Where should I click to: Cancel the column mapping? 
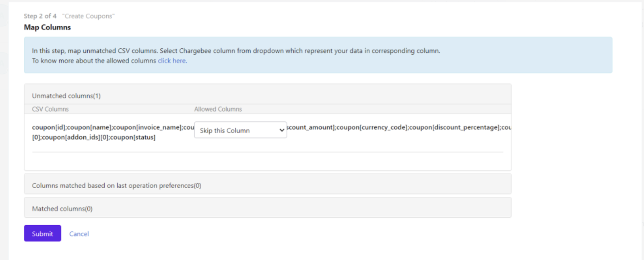click(79, 234)
